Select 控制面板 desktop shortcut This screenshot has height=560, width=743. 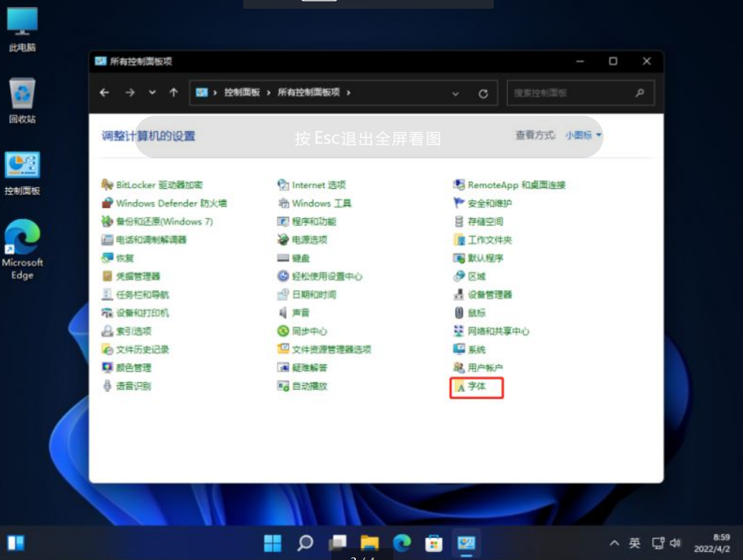23,173
